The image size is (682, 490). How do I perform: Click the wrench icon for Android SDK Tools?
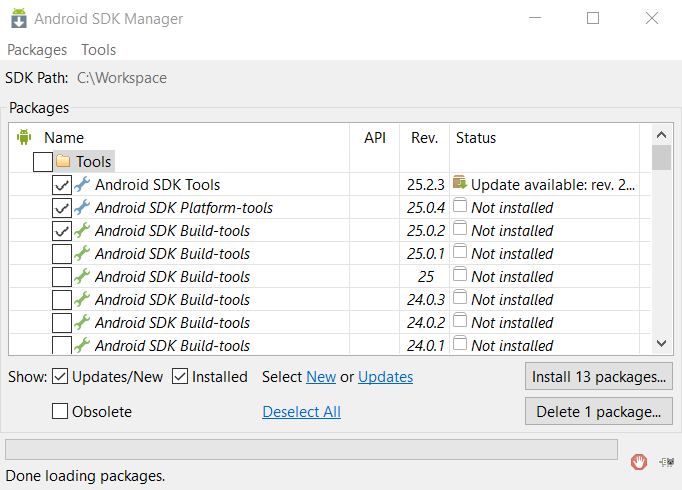82,184
